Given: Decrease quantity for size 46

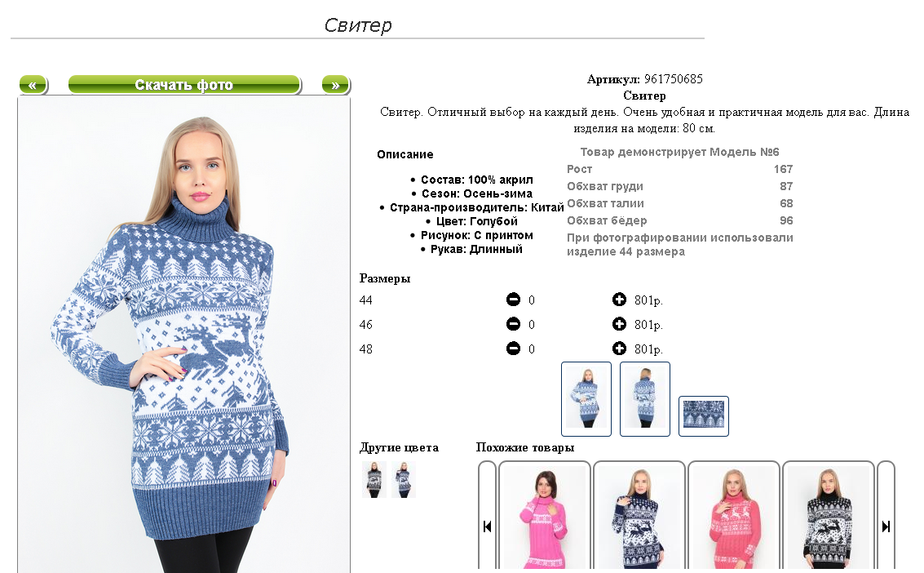Looking at the screenshot, I should click(x=513, y=324).
